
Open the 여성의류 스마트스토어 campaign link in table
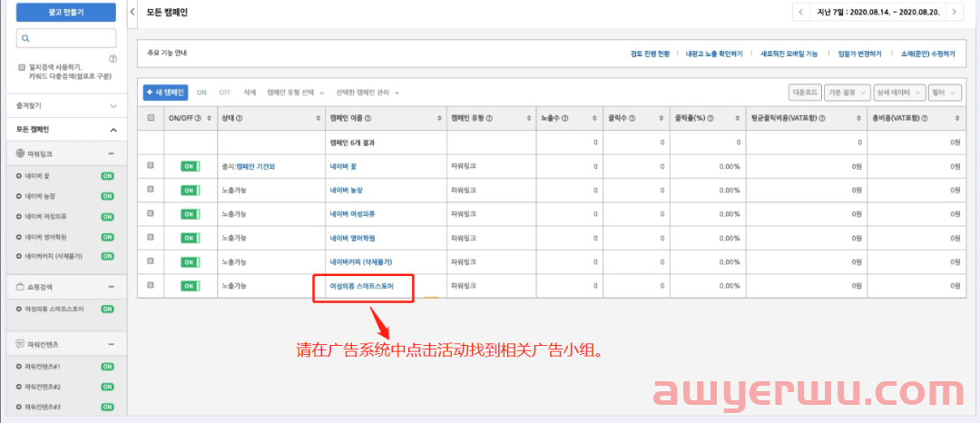362,286
